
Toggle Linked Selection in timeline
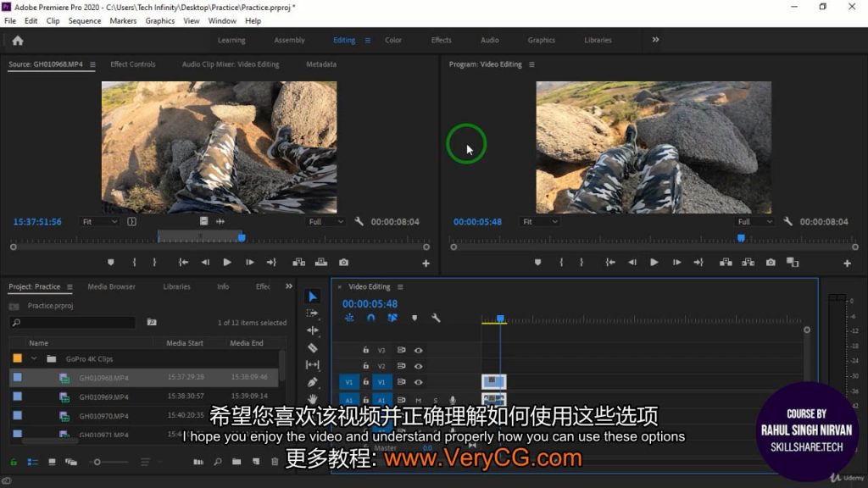[392, 319]
